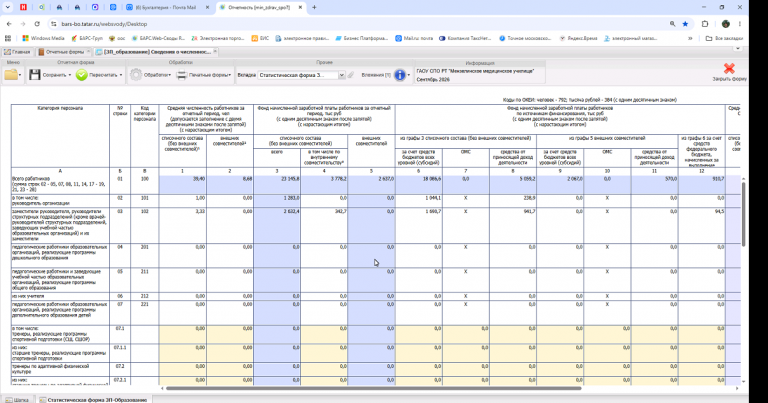Viewport: 768px width, 403px height.
Task: Select cell 23 145,8 in row 01
Action: [x=277, y=185]
